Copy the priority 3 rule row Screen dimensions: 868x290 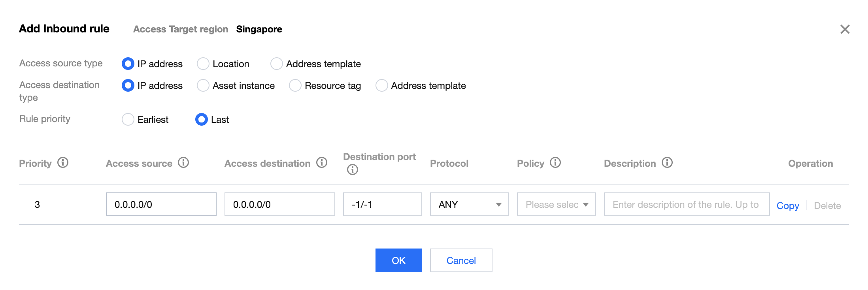pos(787,205)
